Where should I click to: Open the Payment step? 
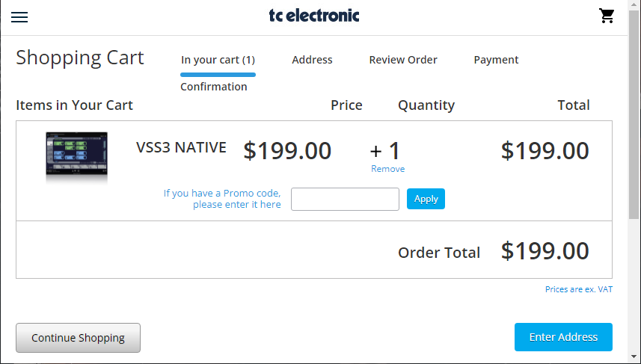496,60
